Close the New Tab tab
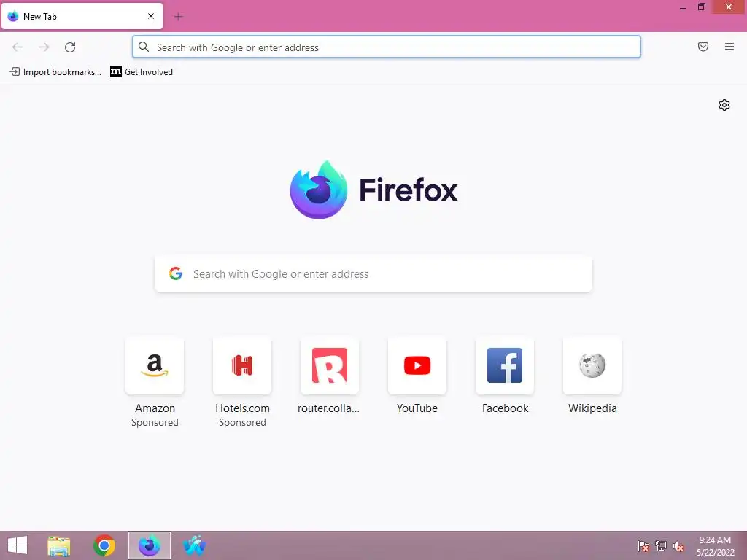Viewport: 747px width, 560px height. pyautogui.click(x=151, y=16)
